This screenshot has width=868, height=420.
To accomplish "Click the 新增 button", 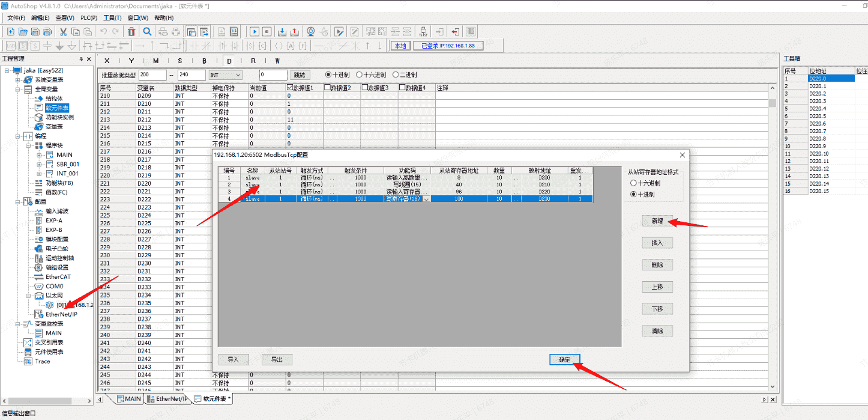I will coord(657,221).
